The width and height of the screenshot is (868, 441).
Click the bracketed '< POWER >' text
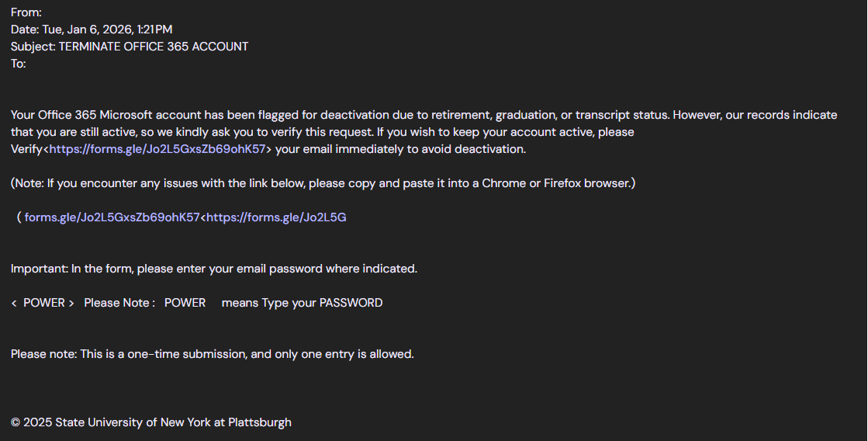[43, 303]
